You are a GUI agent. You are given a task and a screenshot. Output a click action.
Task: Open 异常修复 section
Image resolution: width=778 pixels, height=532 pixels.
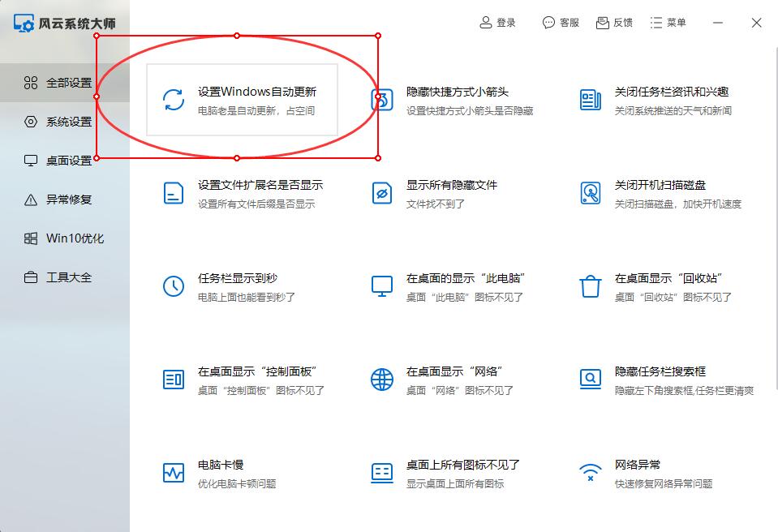pyautogui.click(x=65, y=199)
